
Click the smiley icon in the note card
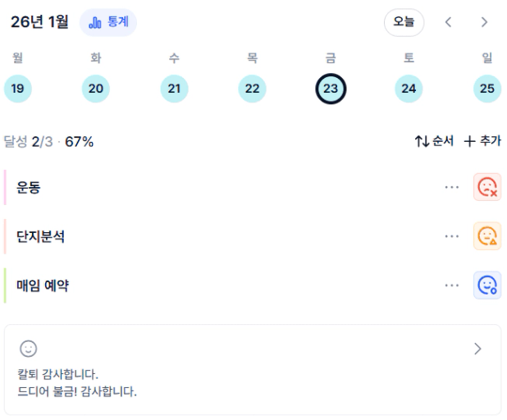coord(29,349)
